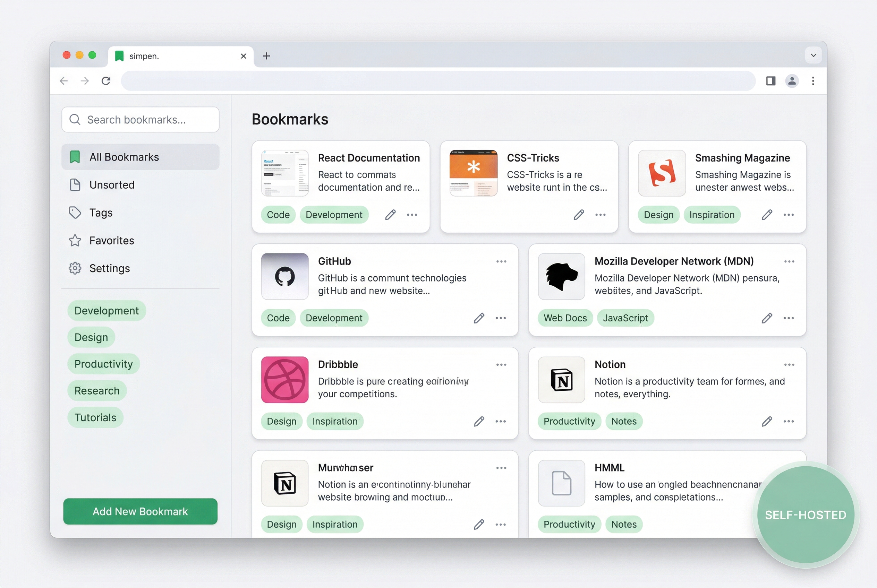Viewport: 877px width, 588px height.
Task: Click the magnifier icon in the search bar
Action: 75,119
